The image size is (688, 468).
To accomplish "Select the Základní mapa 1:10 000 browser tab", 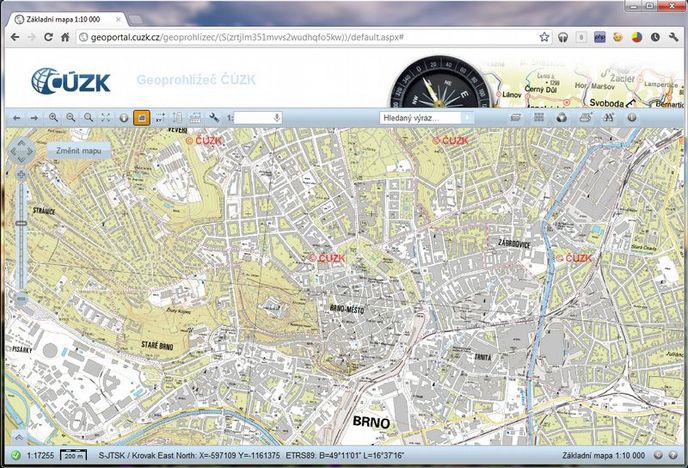I will click(66, 19).
